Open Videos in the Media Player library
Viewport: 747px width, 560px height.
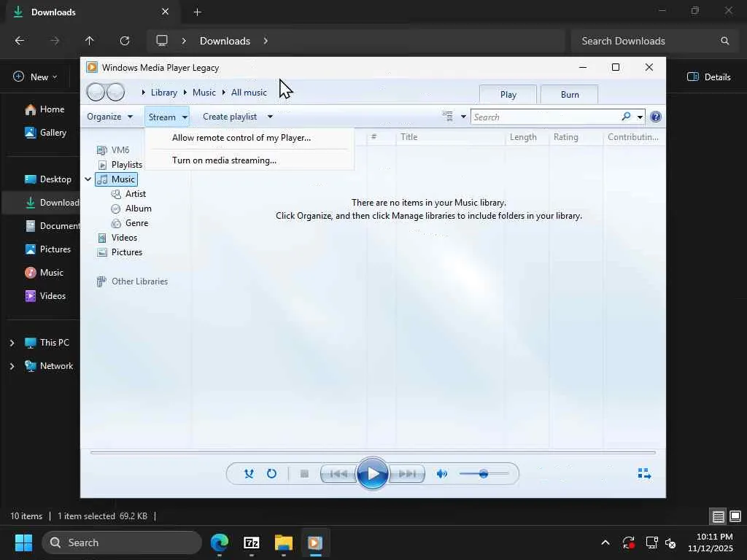(x=117, y=238)
